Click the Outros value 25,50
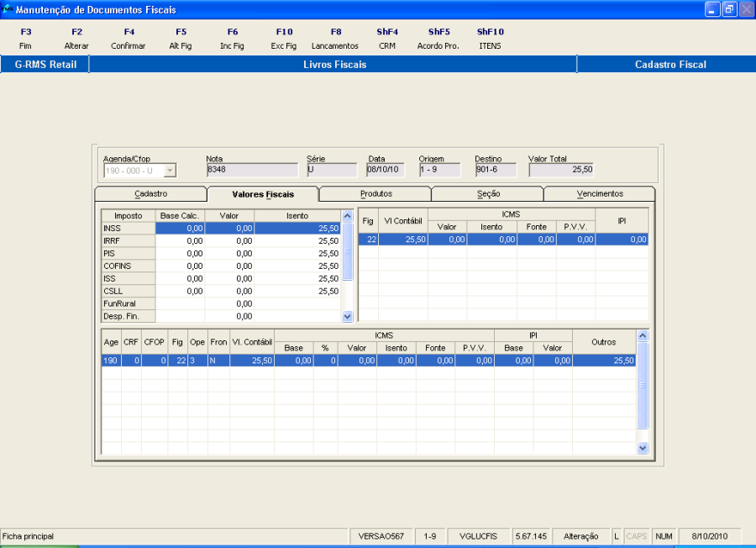 tap(604, 361)
